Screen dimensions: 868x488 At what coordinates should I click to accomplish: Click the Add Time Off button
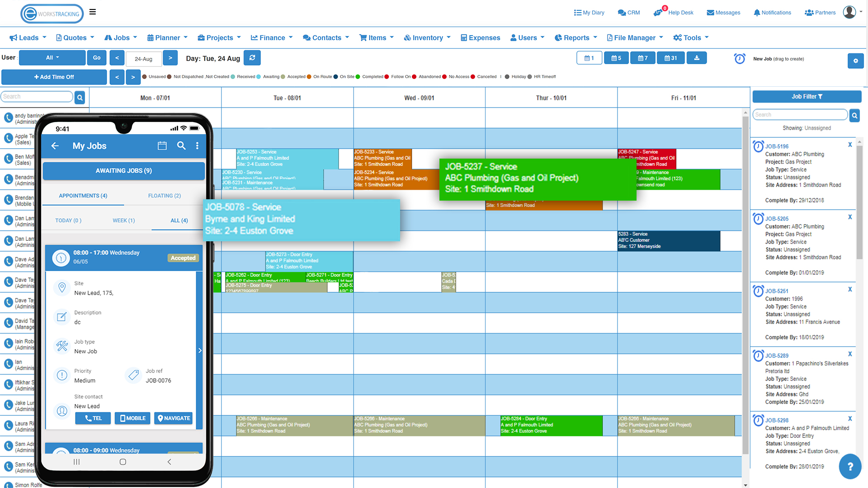click(x=54, y=77)
